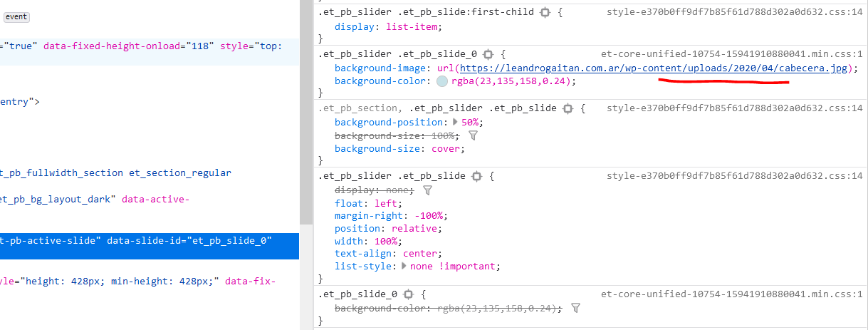Edit the float: left value
Viewport: 868px width, 330px height.
click(x=385, y=203)
